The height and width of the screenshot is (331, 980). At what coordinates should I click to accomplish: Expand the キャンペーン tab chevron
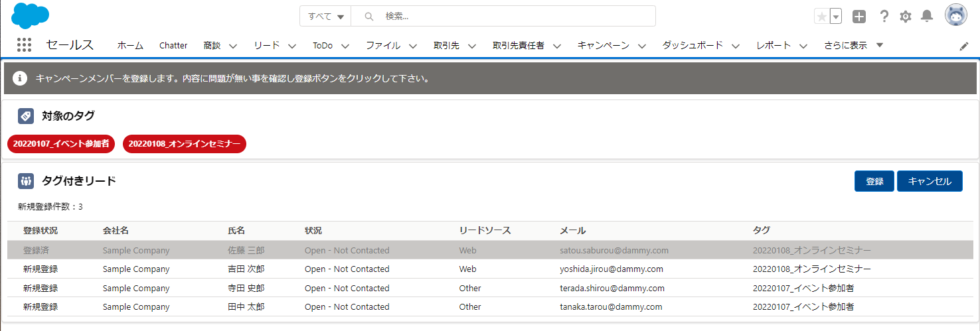point(642,46)
